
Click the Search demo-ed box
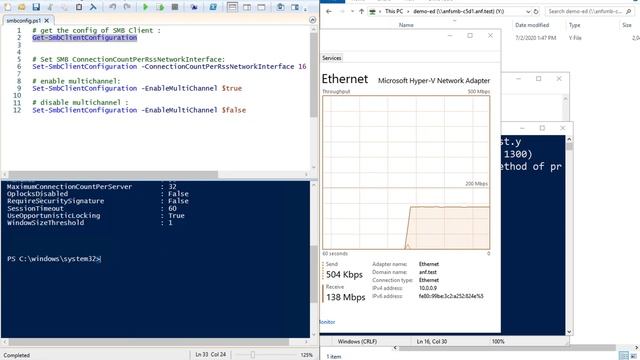point(589,11)
